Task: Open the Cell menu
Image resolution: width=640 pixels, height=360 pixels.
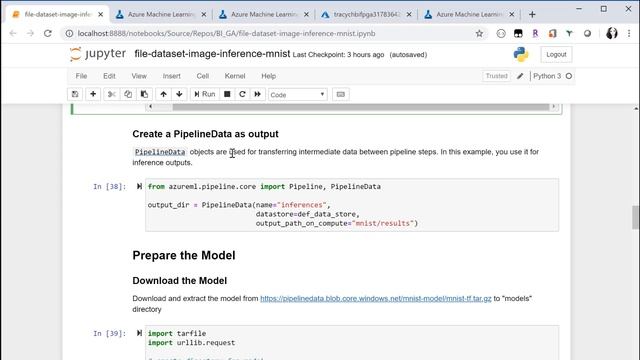Action: coord(202,76)
